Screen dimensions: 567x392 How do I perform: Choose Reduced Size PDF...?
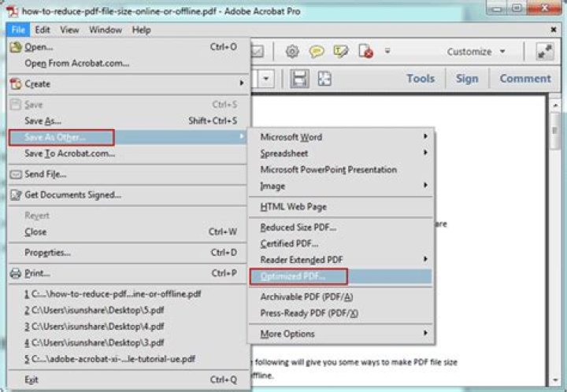[341, 227]
